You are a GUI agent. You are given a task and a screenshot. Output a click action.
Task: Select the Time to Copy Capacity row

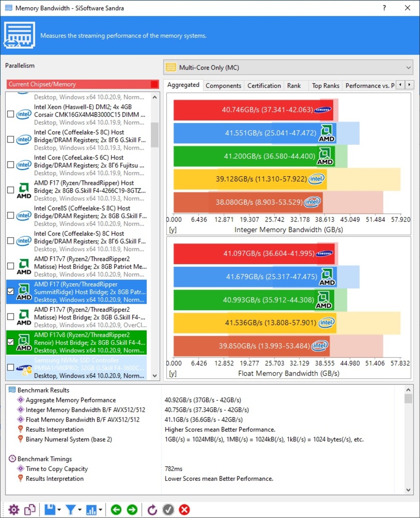[206, 468]
